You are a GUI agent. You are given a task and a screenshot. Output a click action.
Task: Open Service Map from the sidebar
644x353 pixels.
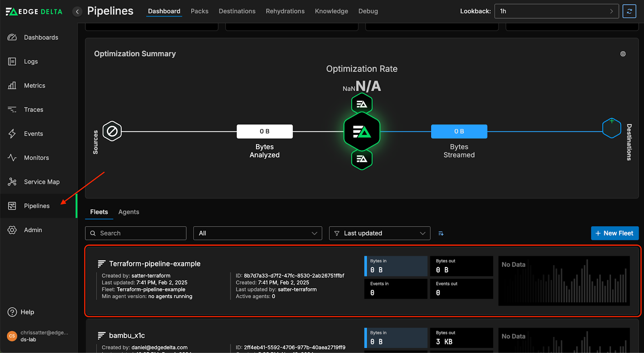tap(41, 182)
